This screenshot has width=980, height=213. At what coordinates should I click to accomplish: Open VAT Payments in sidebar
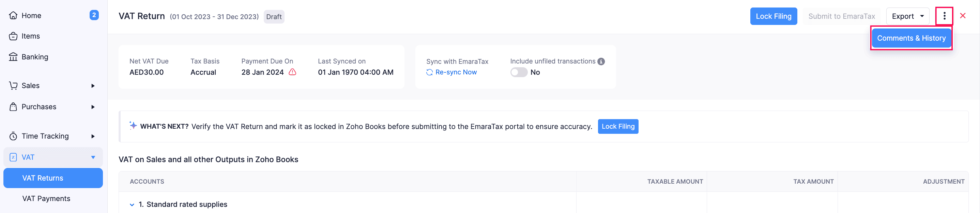[46, 199]
